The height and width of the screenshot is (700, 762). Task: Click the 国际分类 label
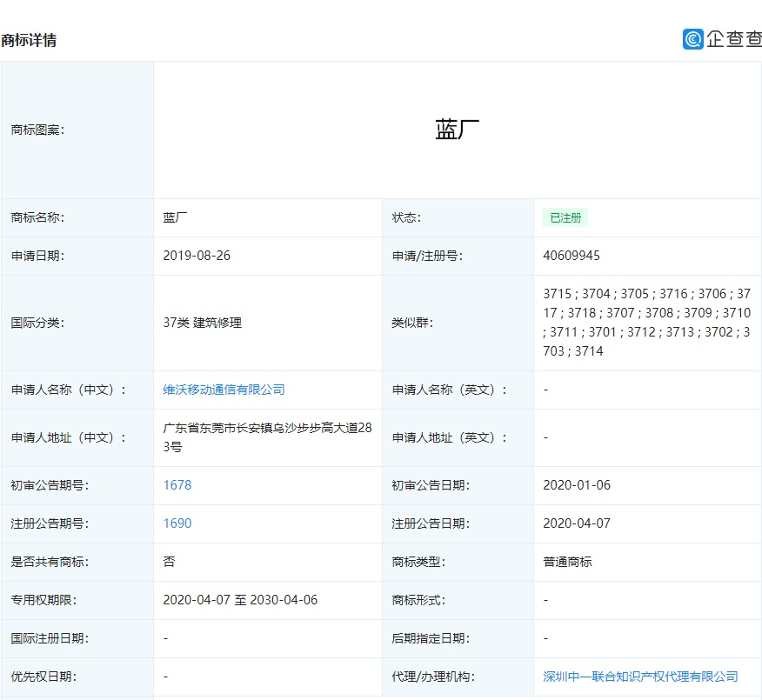(x=37, y=323)
